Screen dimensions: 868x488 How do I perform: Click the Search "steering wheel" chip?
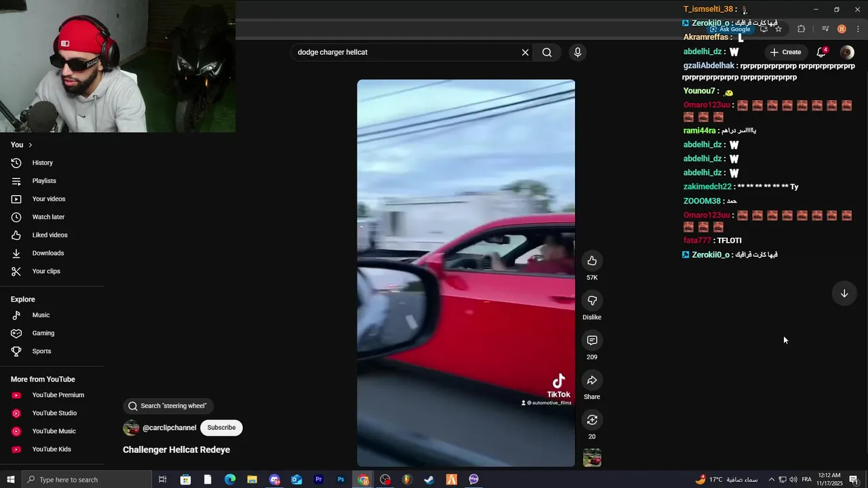[167, 406]
